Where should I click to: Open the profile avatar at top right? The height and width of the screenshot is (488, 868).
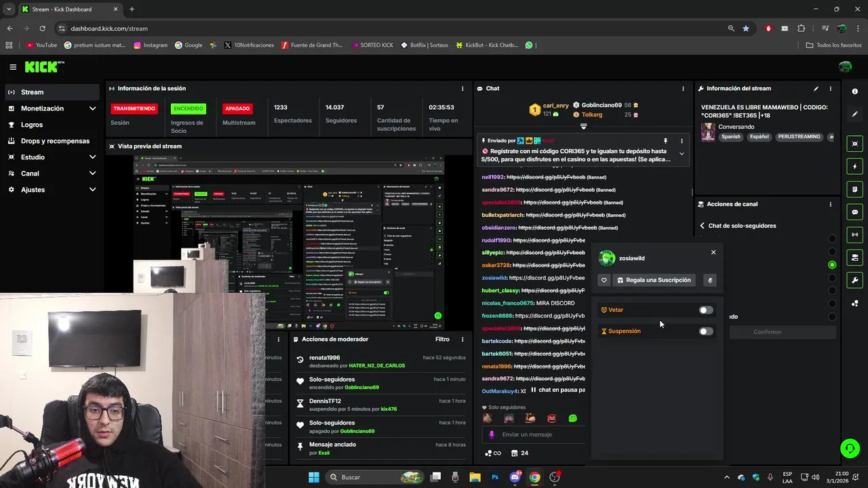pyautogui.click(x=845, y=66)
